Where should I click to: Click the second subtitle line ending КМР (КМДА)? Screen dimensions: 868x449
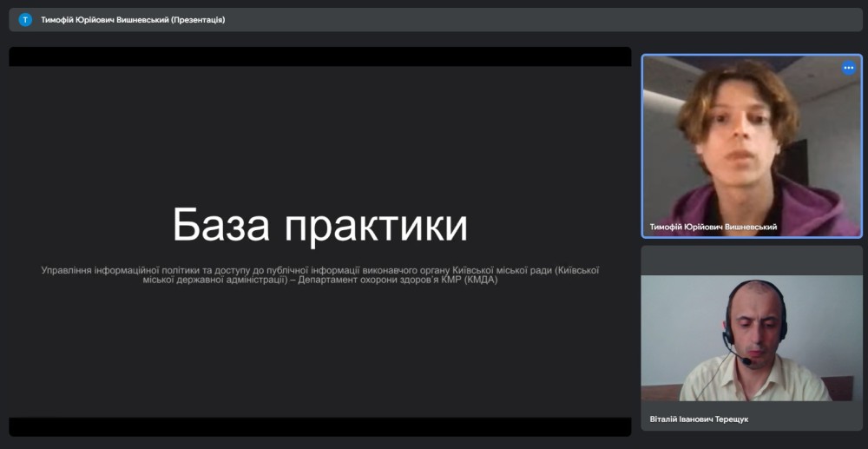click(319, 281)
